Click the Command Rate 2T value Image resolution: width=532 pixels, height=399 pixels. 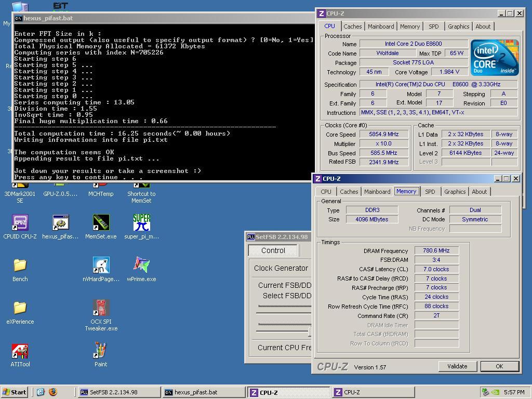point(436,315)
